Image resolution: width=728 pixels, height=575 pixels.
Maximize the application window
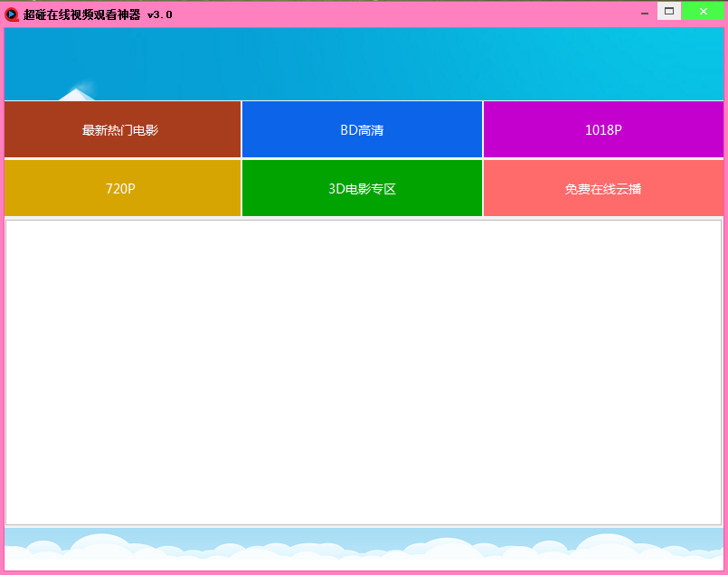click(x=669, y=11)
